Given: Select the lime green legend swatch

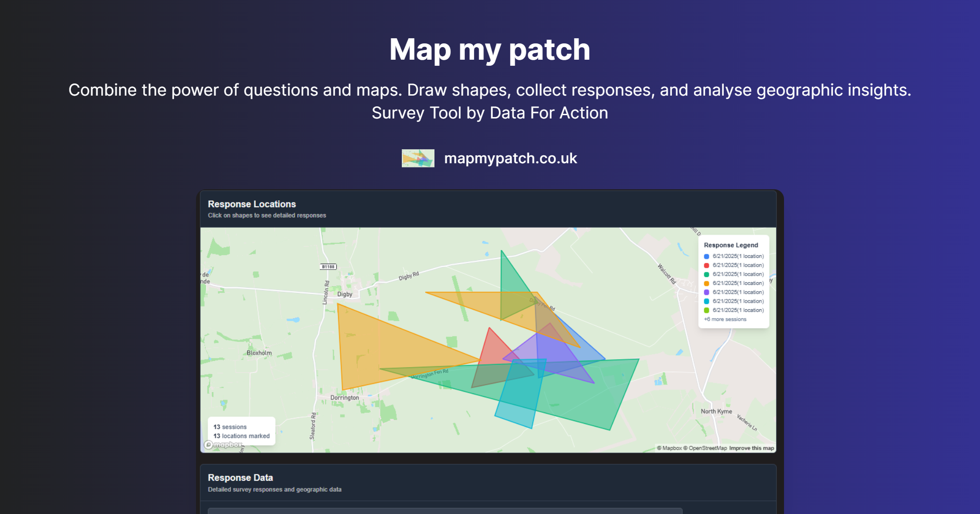Looking at the screenshot, I should point(707,310).
